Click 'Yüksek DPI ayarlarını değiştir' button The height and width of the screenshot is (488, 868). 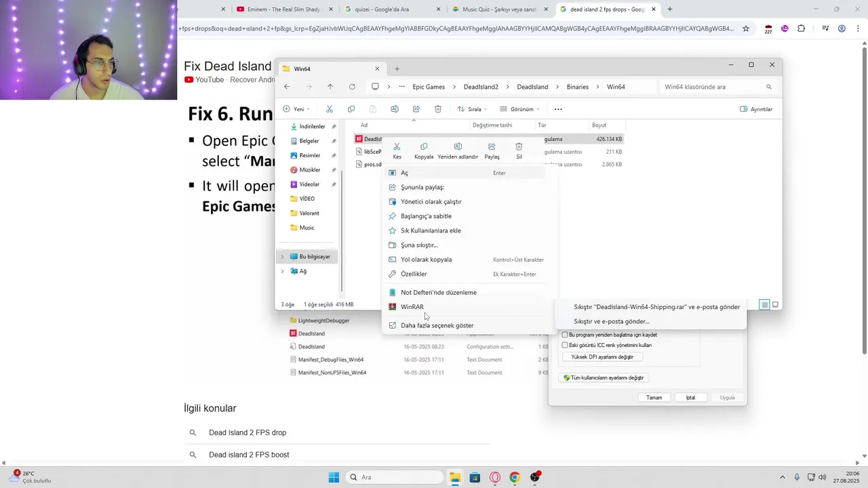click(x=602, y=357)
